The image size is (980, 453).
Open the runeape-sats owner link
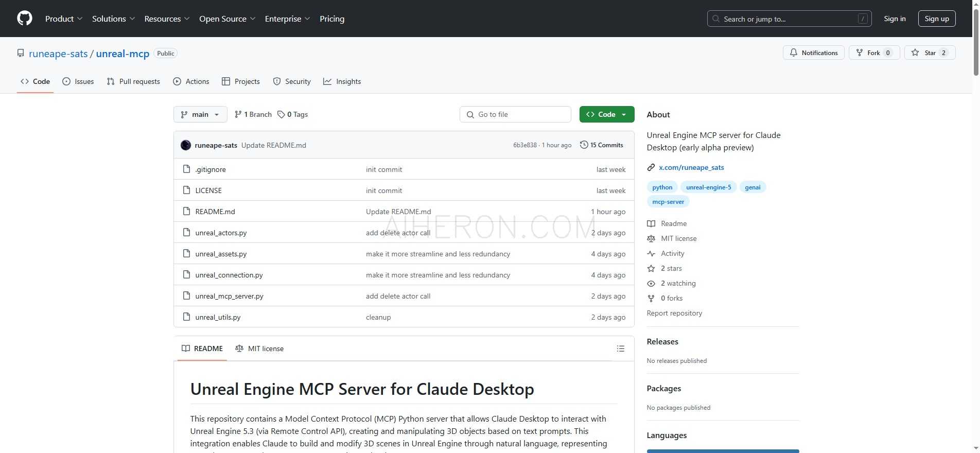pos(58,54)
